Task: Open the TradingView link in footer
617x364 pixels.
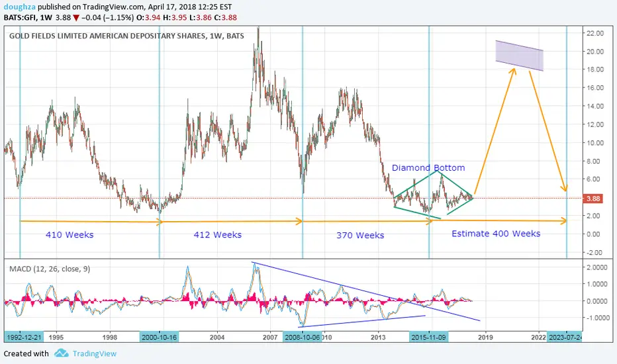Action: click(95, 353)
